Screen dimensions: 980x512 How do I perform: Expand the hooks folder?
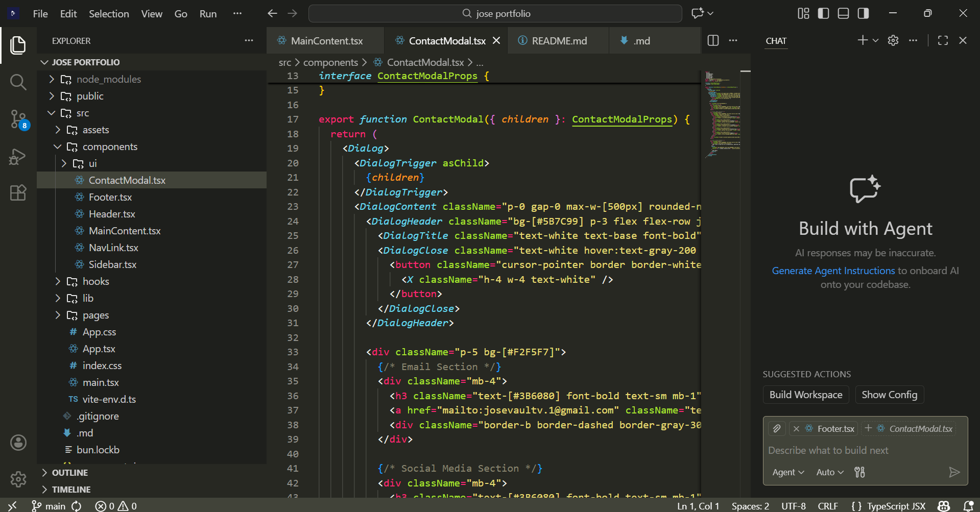tap(95, 281)
